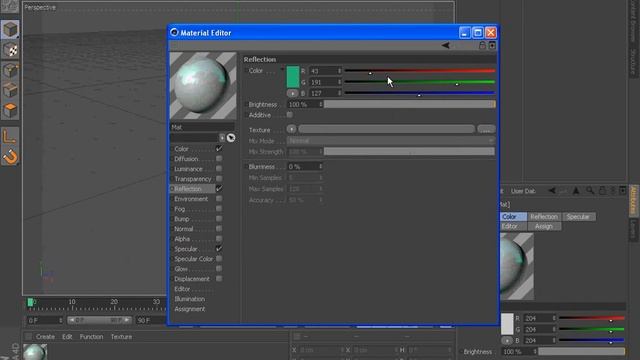Viewport: 640px width, 360px height.
Task: Open the Assignment settings page
Action: click(x=189, y=309)
